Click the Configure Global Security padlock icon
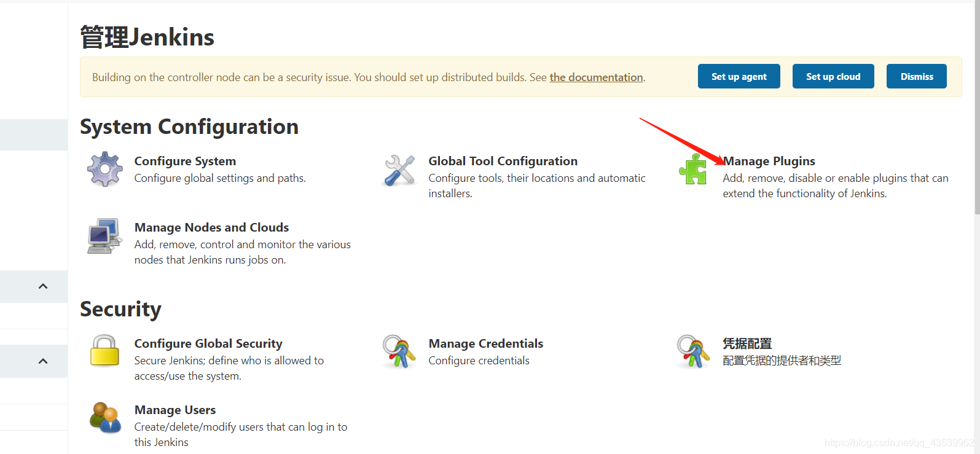This screenshot has width=980, height=454. 104,351
